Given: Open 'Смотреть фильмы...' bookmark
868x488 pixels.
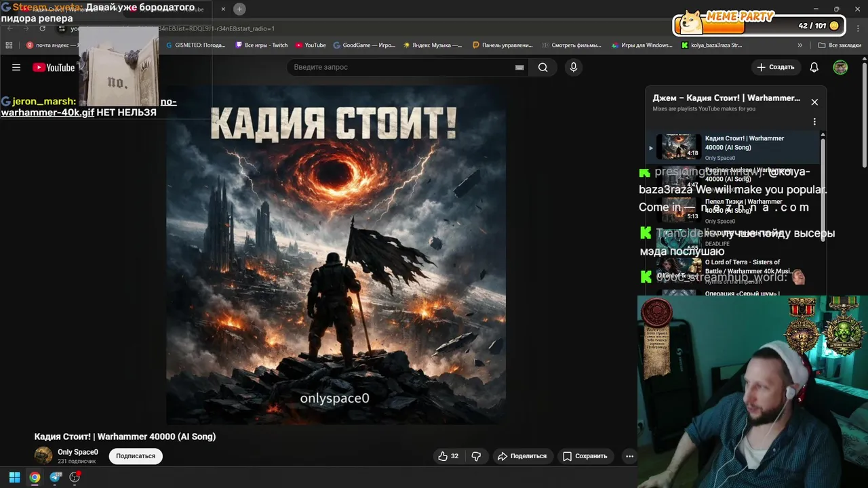Looking at the screenshot, I should [x=572, y=45].
